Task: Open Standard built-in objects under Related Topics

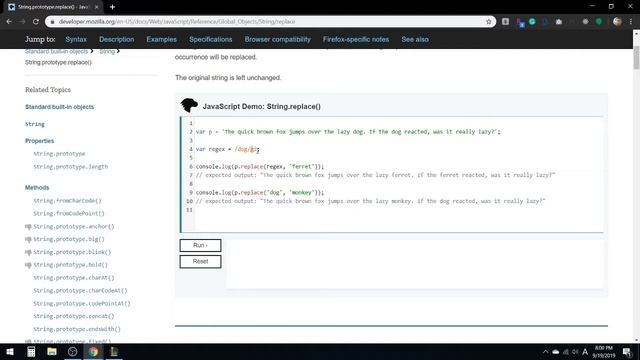Action: coord(59,107)
